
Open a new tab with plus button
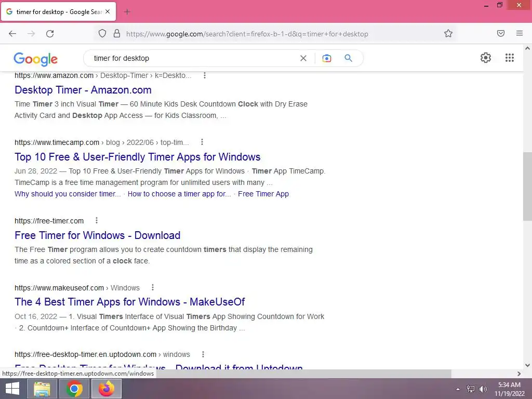click(127, 12)
